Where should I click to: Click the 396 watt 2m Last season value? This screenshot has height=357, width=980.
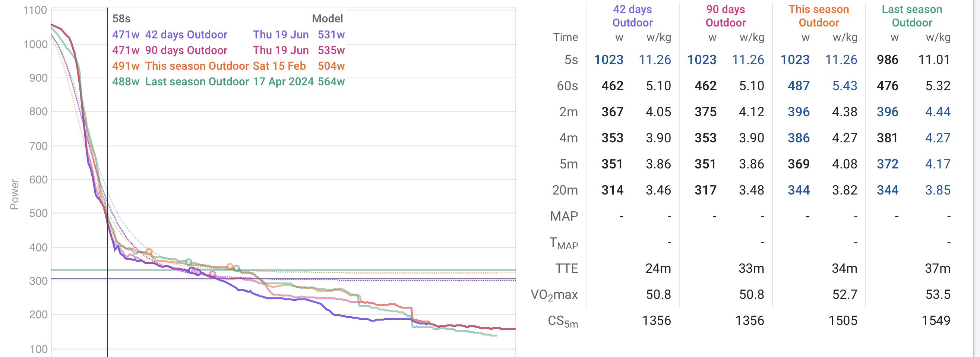point(887,112)
